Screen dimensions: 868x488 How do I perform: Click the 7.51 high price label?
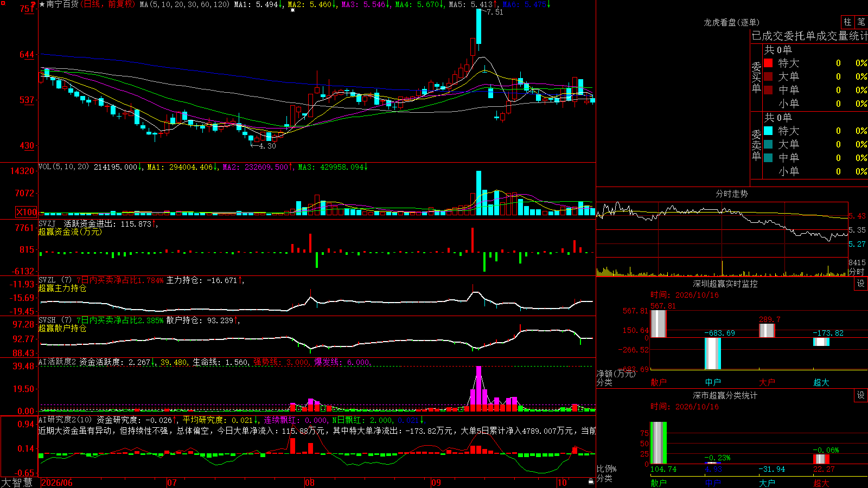[495, 12]
